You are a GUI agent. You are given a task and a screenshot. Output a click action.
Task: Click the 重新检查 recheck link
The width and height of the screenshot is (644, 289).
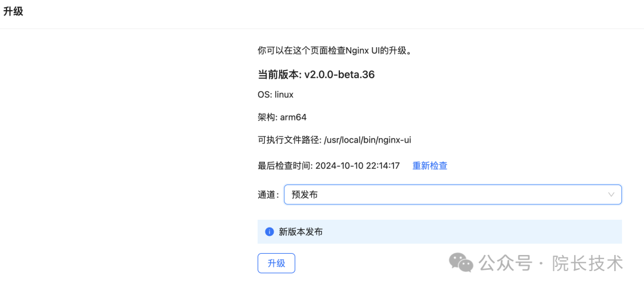[x=429, y=165]
